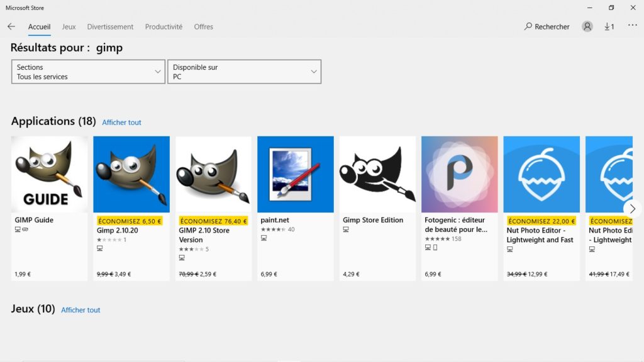Click Afficher tout next to Jeux
Image resolution: width=644 pixels, height=362 pixels.
pos(80,310)
